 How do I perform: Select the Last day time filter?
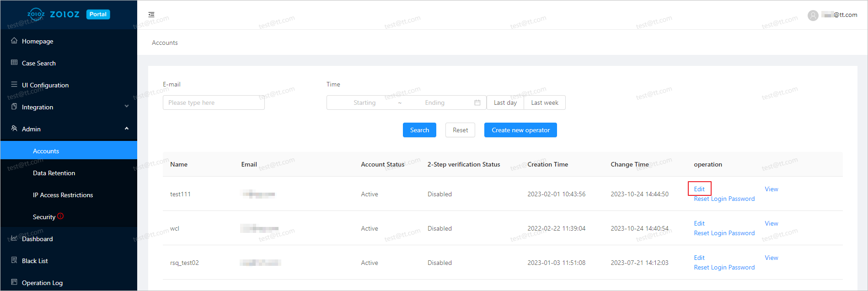click(505, 103)
